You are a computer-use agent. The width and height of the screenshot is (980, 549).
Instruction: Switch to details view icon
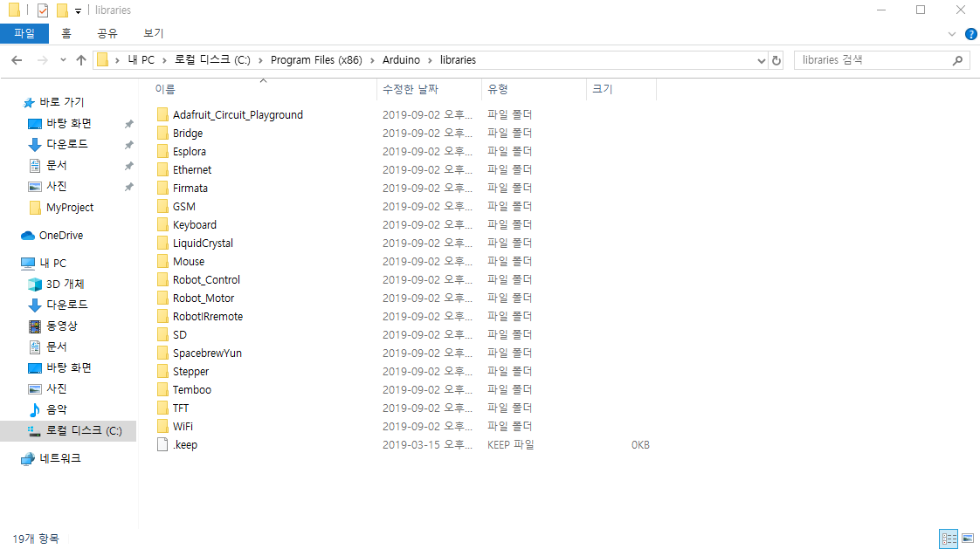(949, 538)
